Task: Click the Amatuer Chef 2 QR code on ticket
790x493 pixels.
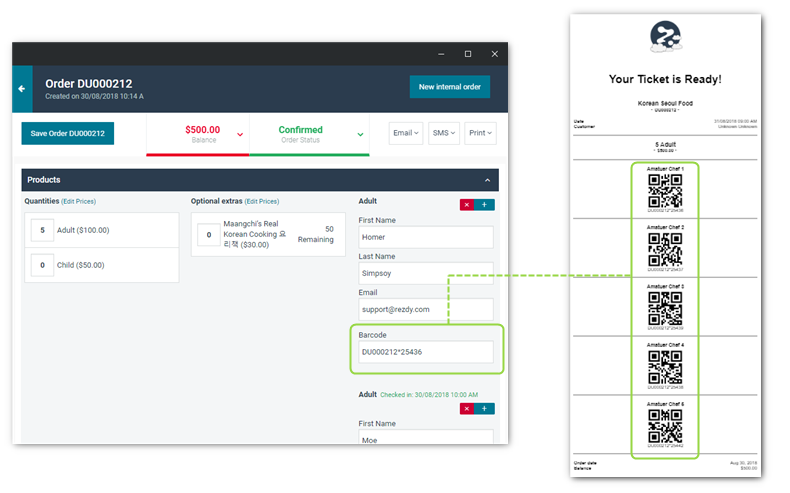Action: point(665,250)
